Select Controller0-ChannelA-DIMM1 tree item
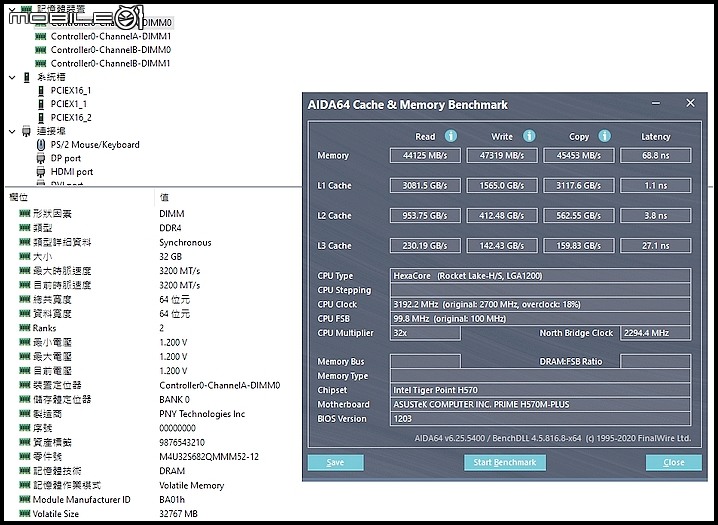This screenshot has height=525, width=718. pos(110,36)
